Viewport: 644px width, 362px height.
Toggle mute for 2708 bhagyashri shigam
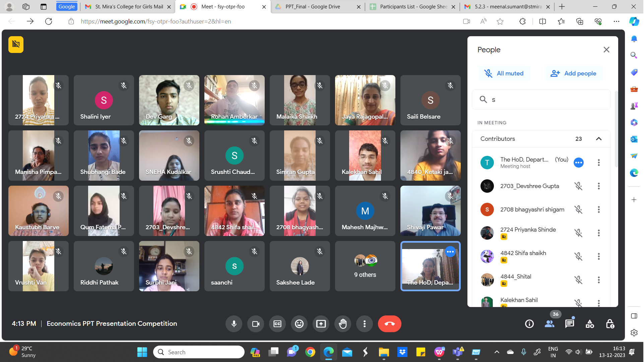[x=579, y=209]
